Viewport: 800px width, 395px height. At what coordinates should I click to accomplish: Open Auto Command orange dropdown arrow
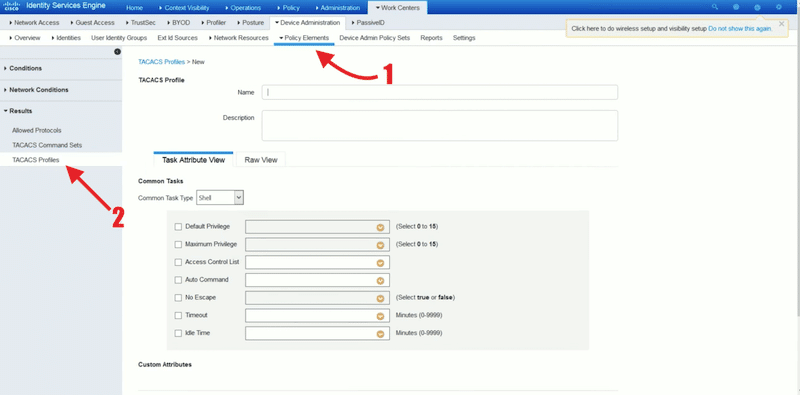click(x=380, y=281)
